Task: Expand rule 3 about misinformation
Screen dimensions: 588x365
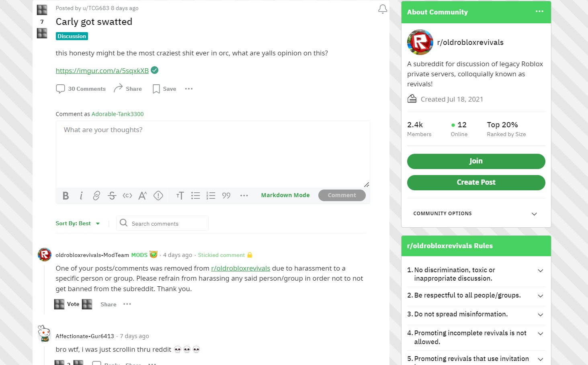Action: 540,315
